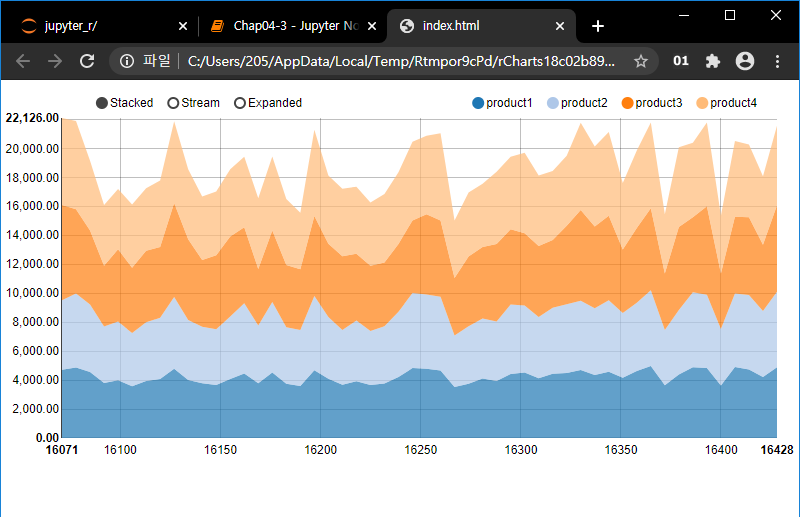Image resolution: width=800 pixels, height=517 pixels.
Task: Select the index.html tab
Action: 482,26
